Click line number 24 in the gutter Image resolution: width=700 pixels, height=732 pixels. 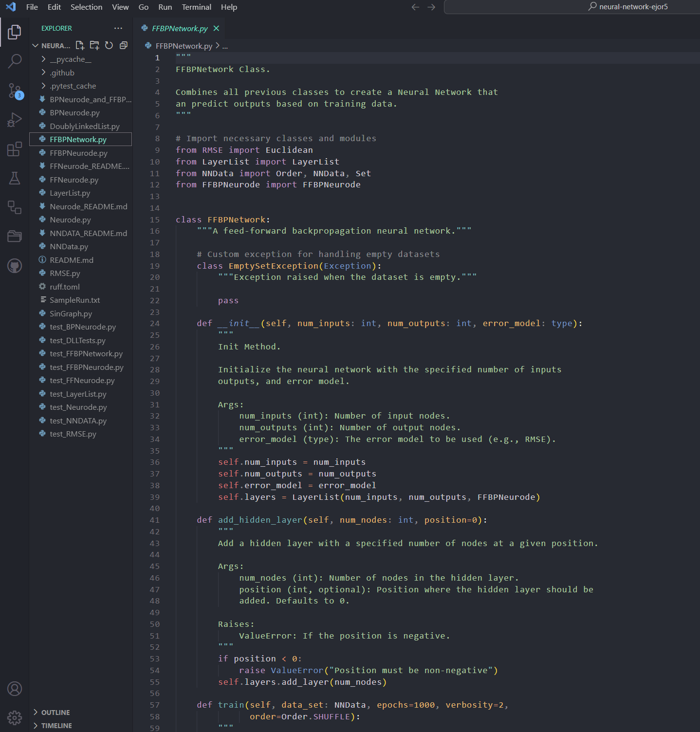point(155,323)
